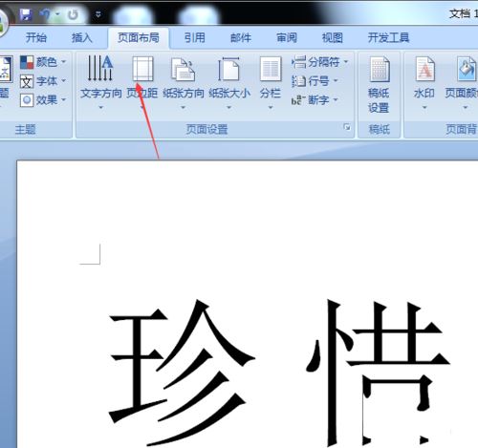Open the 纸张方向 dropdown arrow

[183, 108]
